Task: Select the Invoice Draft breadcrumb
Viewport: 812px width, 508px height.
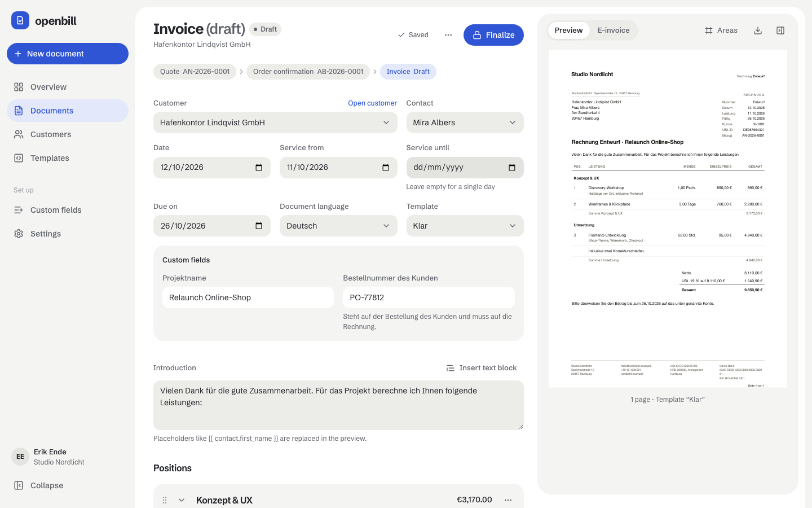Action: pos(408,72)
